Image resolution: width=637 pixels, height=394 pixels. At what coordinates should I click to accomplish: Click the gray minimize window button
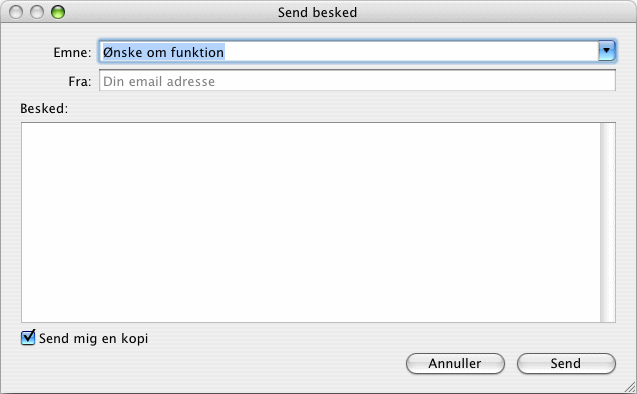point(37,12)
